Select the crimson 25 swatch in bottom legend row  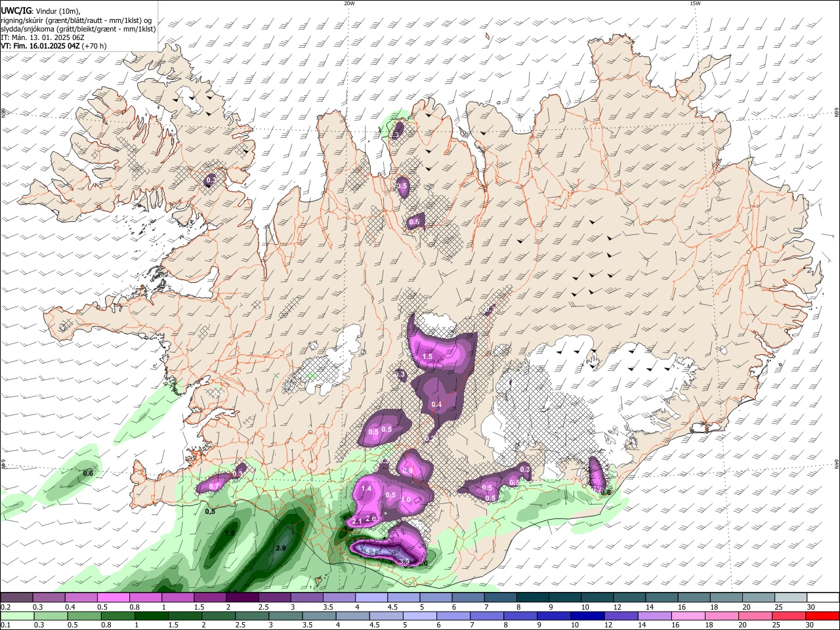click(788, 616)
